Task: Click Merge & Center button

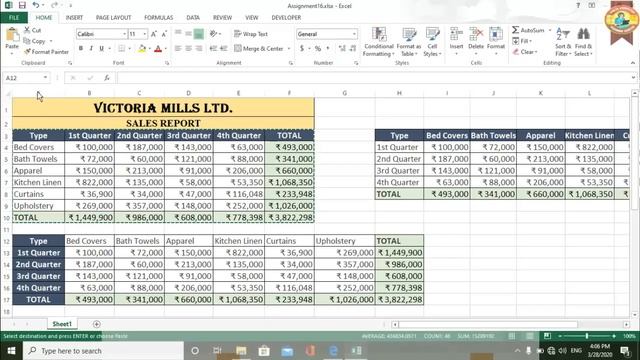Action: (259, 49)
